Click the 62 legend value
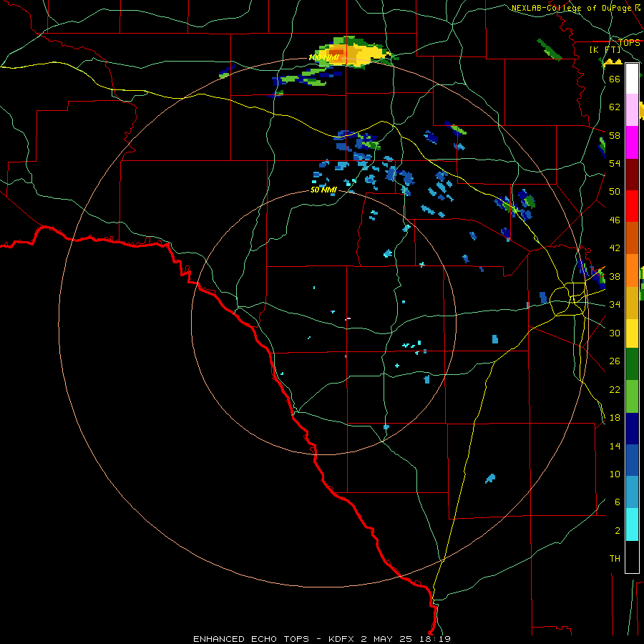644x644 pixels. pyautogui.click(x=615, y=107)
